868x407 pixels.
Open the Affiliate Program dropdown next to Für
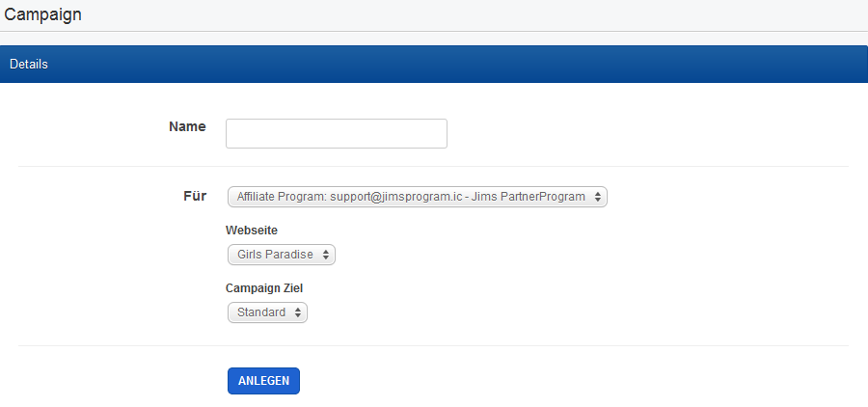point(417,197)
